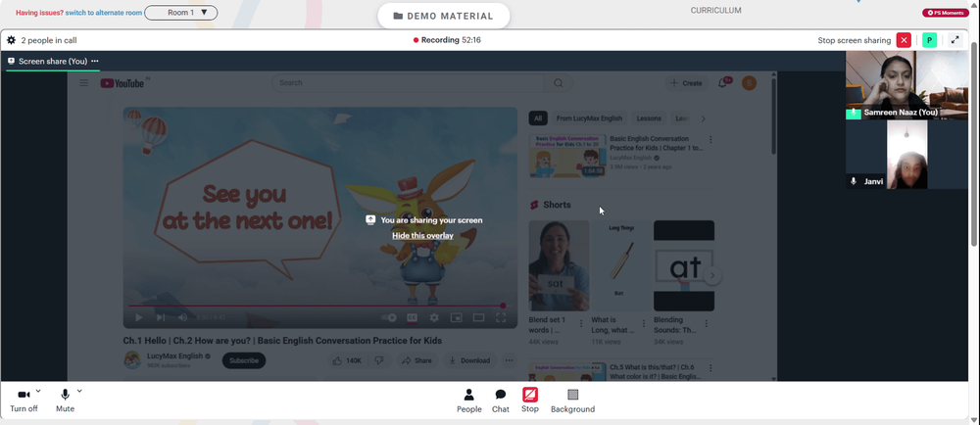Click the Screen share (You) tab
The width and height of the screenshot is (980, 425).
53,61
